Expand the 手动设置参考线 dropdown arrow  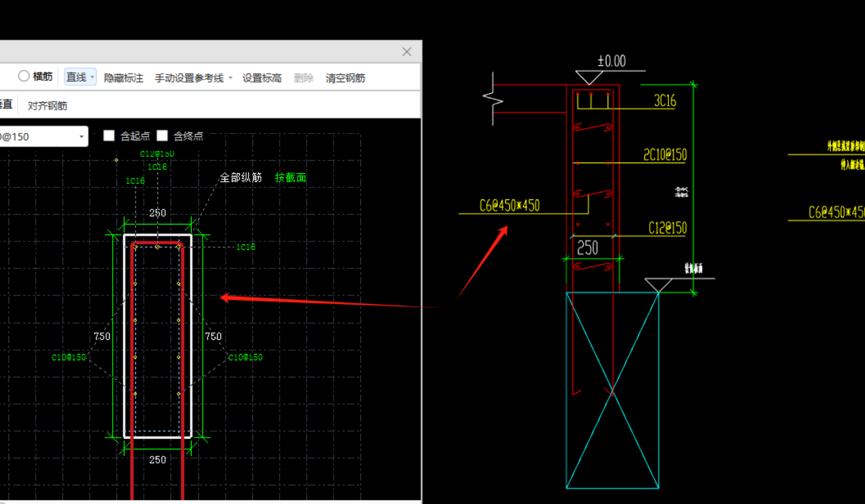(230, 78)
